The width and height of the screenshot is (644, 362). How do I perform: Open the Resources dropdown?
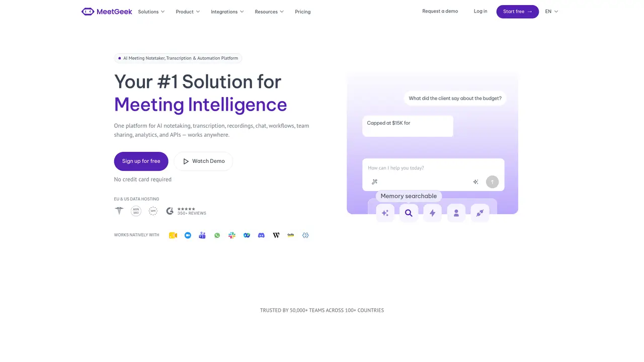[x=269, y=12]
